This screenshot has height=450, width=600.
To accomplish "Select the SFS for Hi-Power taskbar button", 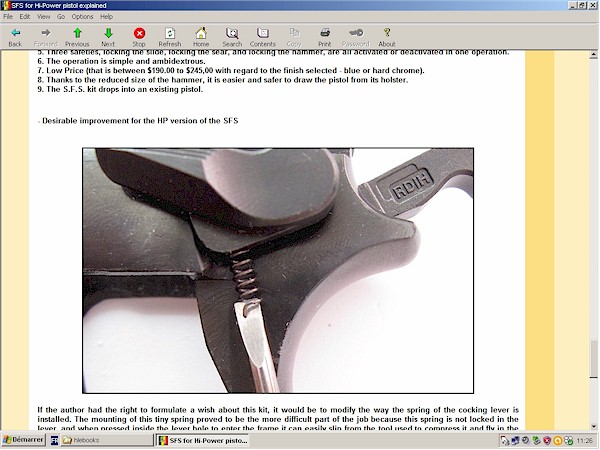I will point(203,440).
